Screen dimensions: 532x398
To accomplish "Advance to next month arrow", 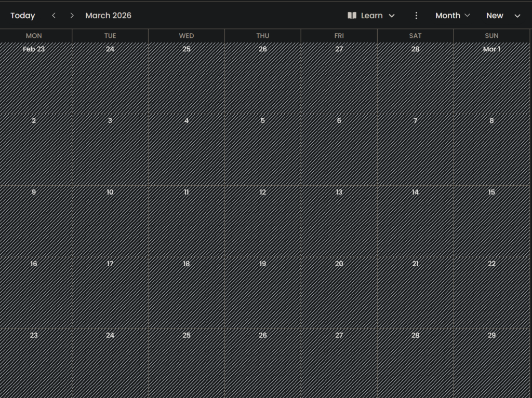I will (72, 16).
